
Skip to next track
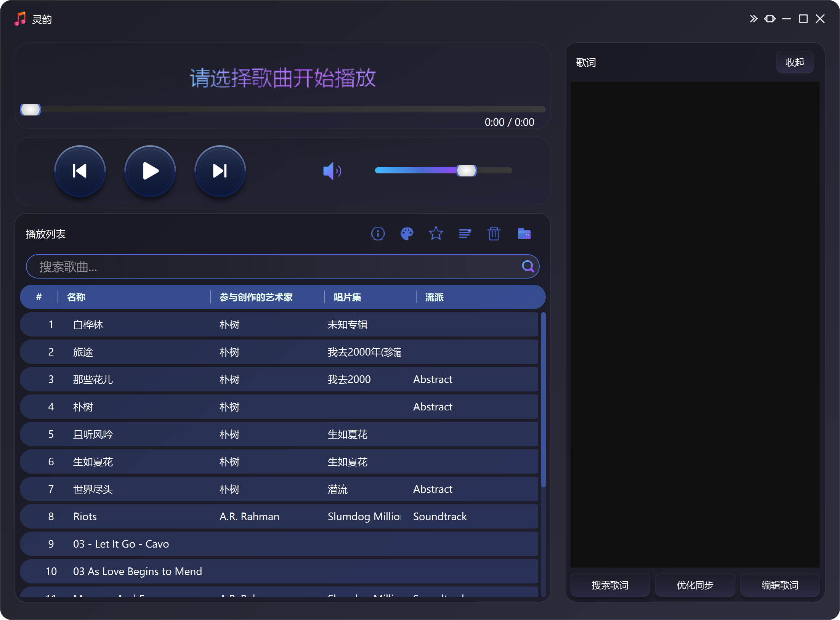click(220, 171)
